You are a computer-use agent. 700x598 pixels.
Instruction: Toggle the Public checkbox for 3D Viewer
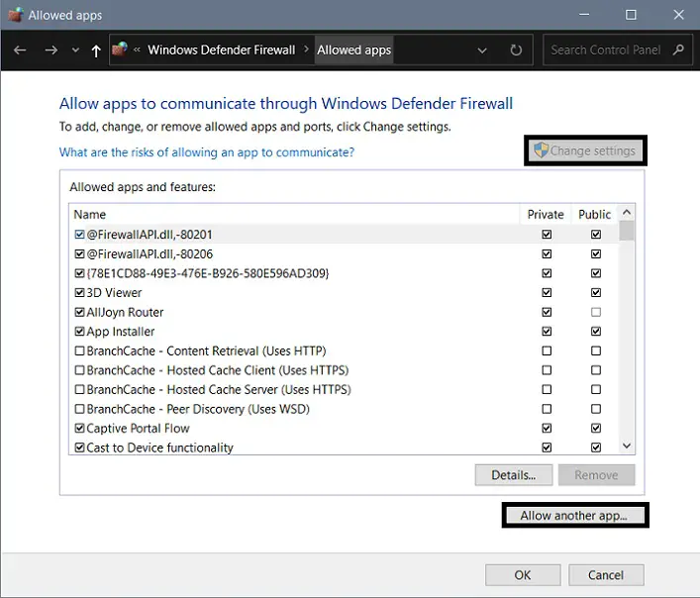[x=595, y=293]
